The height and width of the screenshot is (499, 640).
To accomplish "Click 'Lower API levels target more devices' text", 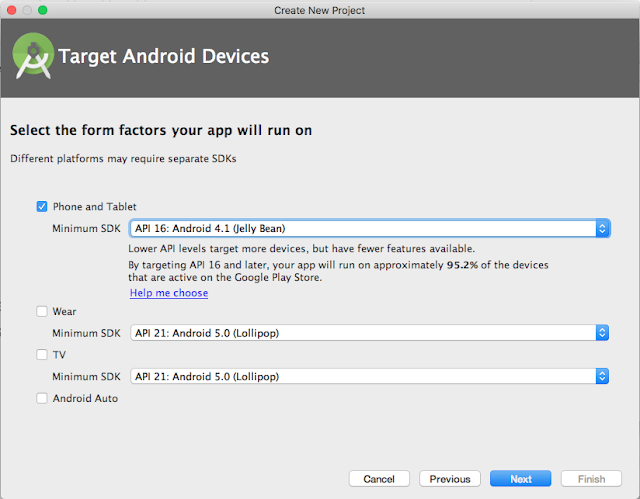I will coord(302,248).
